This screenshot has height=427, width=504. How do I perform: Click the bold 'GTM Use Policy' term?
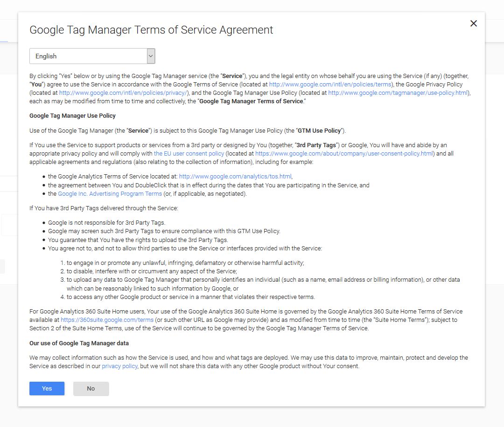pos(319,131)
